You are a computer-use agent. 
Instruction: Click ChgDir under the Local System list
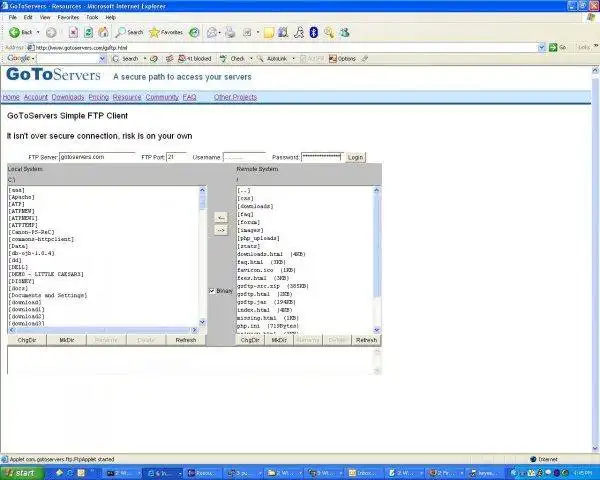(27, 340)
